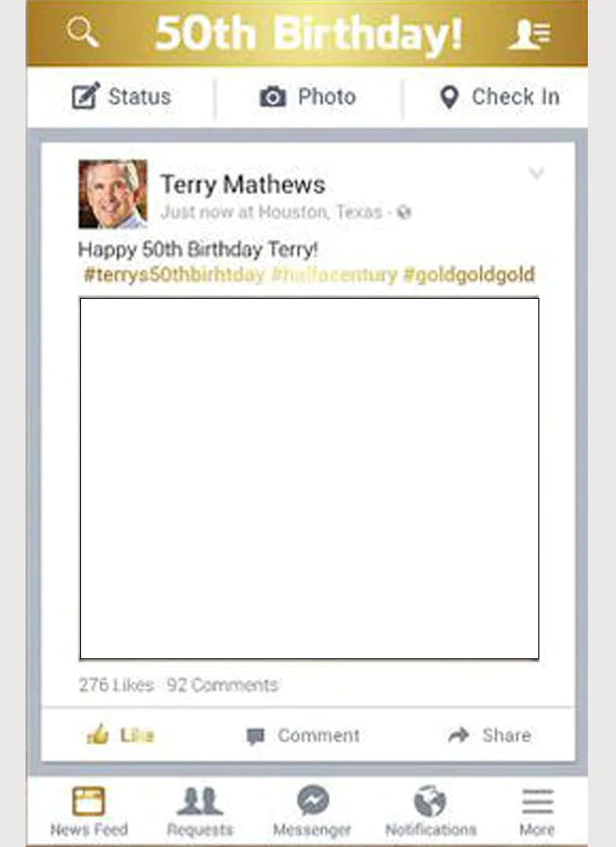This screenshot has height=847, width=616.
Task: Click the Terry Mathews name link
Action: point(242,184)
